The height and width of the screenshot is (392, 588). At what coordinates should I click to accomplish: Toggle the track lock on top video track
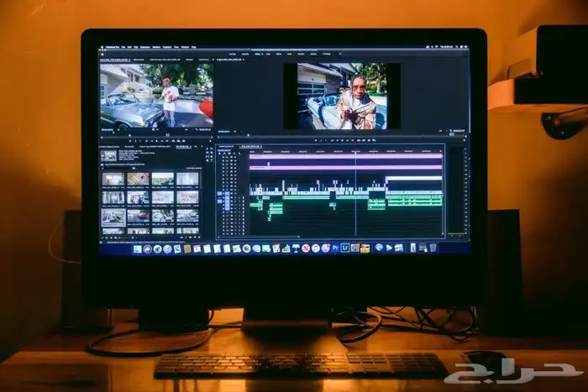[223, 155]
